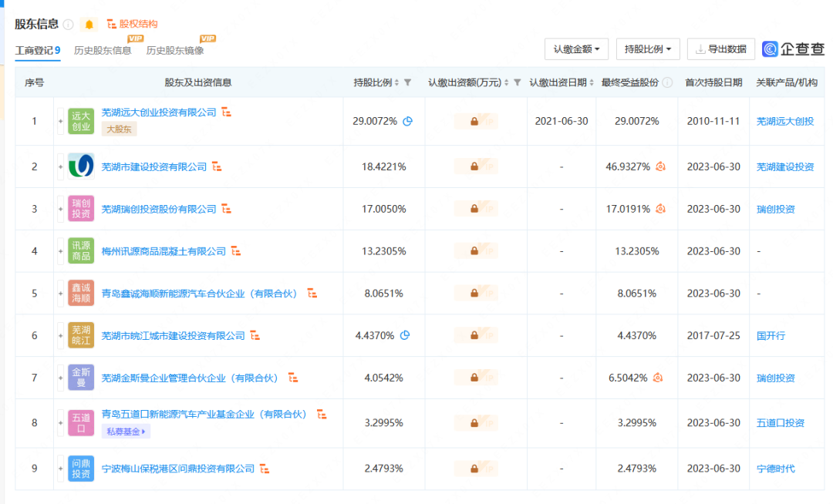Screen dimensions: 833x504
Task: Click the 企查查 logo
Action: click(793, 49)
